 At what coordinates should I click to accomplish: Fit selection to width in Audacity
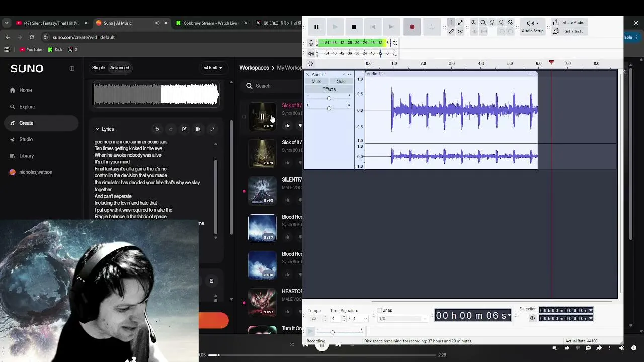(x=492, y=23)
